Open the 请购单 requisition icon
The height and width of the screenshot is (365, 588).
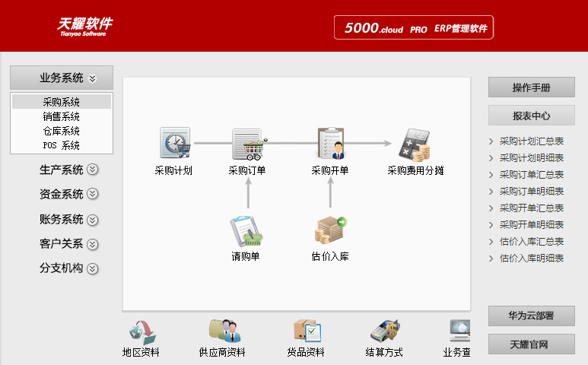coord(246,230)
